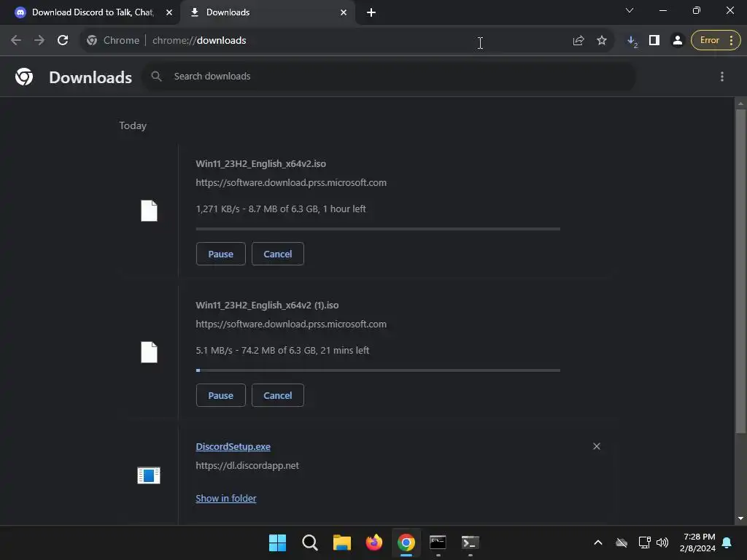Reload the Downloads page

pos(63,41)
